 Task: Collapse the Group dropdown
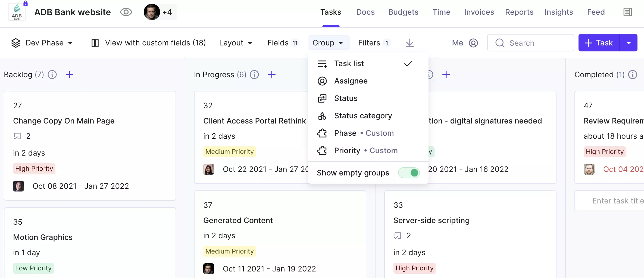pyautogui.click(x=329, y=43)
